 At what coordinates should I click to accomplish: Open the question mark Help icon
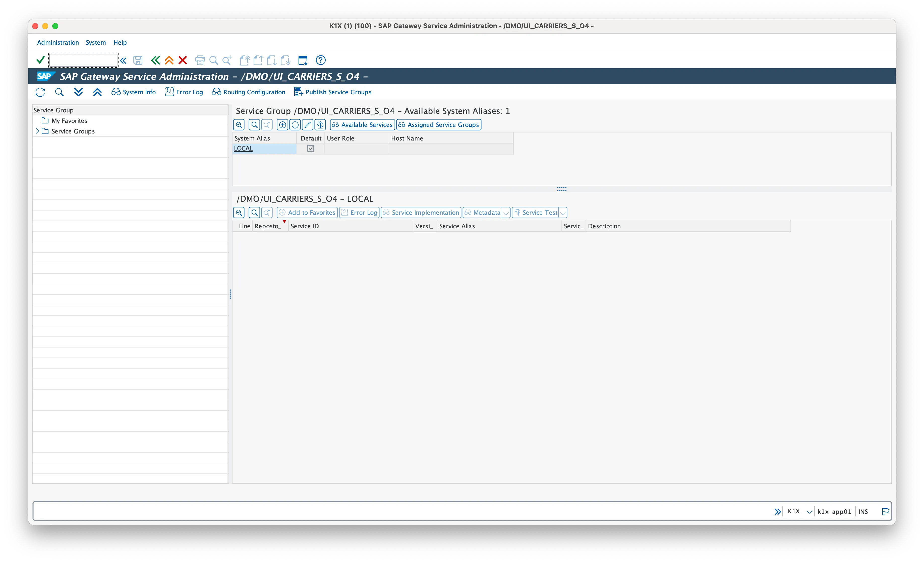coord(321,60)
